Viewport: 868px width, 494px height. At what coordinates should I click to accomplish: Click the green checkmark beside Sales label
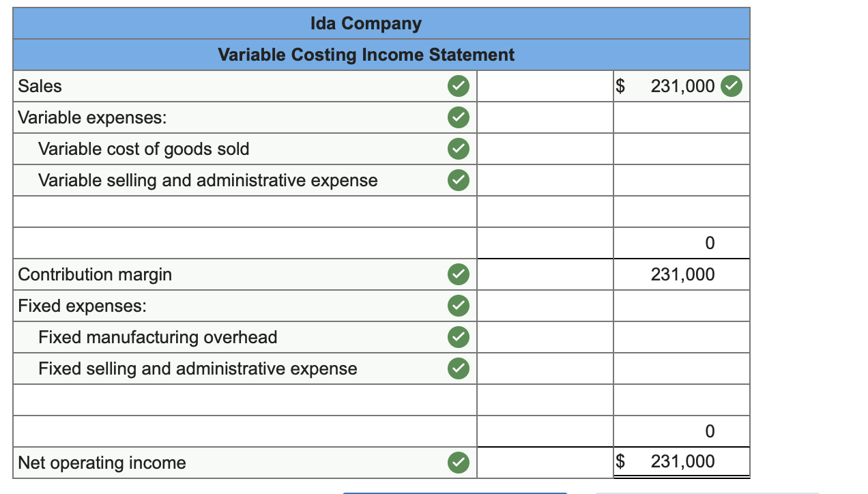tap(459, 87)
